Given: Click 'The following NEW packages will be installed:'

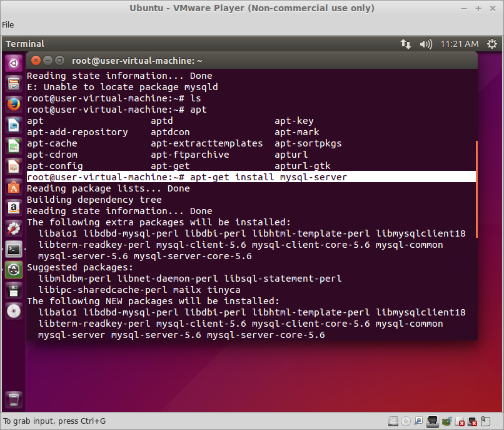Looking at the screenshot, I should point(153,301).
